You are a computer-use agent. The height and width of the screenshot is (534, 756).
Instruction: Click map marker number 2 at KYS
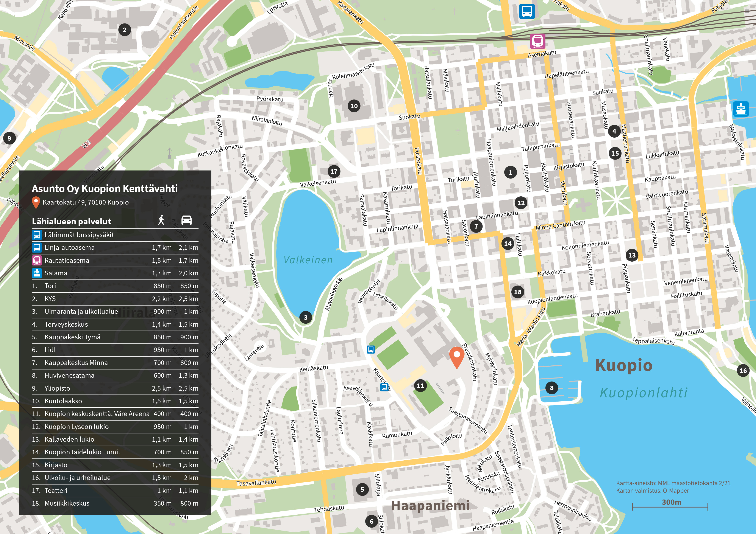[125, 30]
